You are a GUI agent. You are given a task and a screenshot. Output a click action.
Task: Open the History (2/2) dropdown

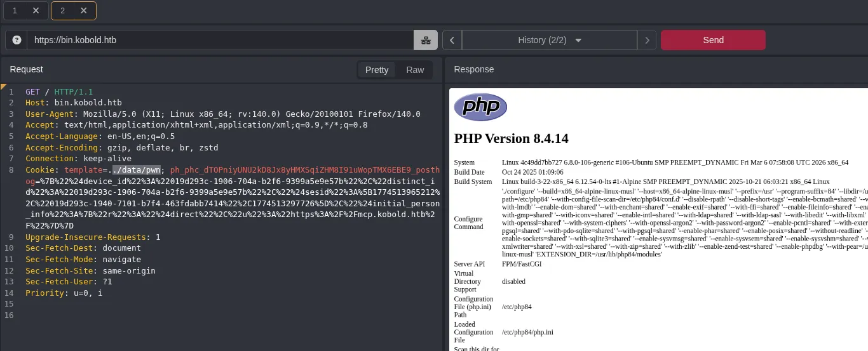[550, 40]
